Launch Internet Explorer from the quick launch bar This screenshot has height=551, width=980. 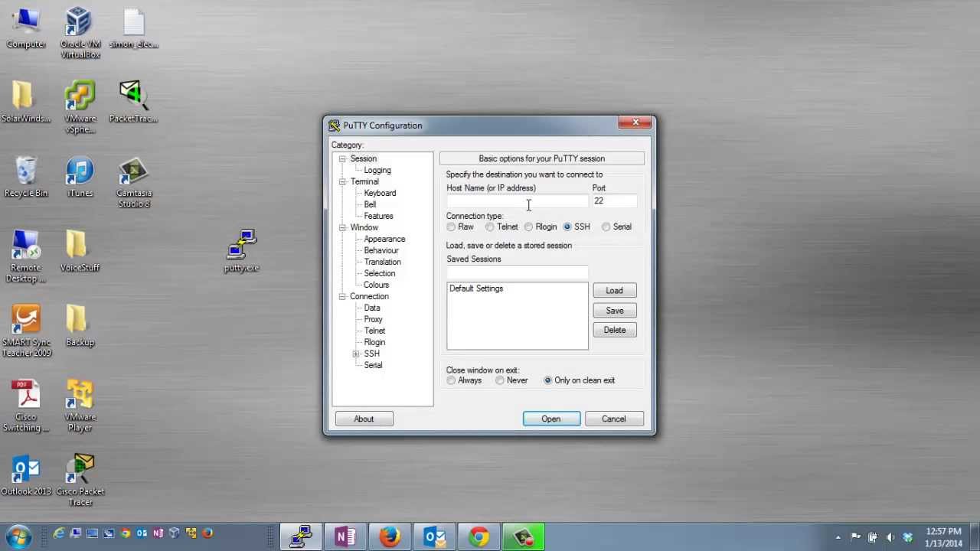coord(59,533)
